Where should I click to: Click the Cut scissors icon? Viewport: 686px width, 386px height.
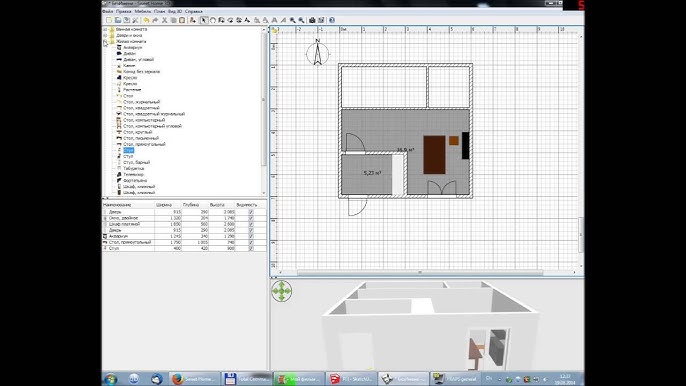[164, 20]
